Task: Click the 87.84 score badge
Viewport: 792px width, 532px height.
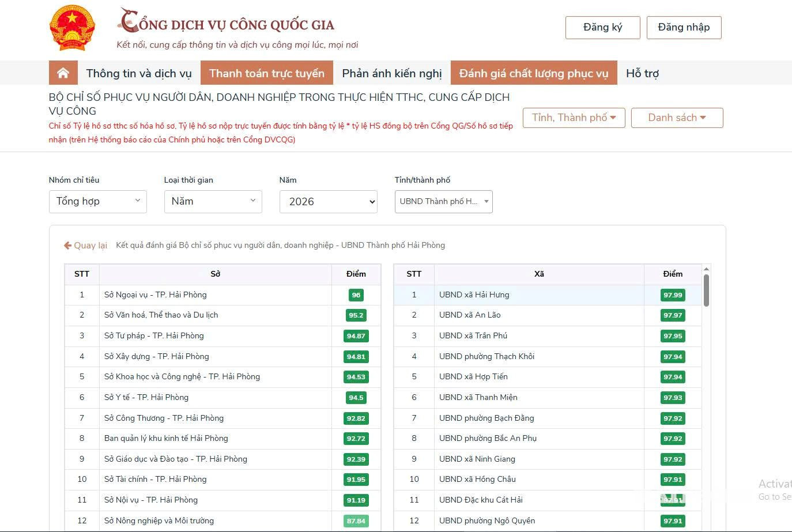Action: 356,521
